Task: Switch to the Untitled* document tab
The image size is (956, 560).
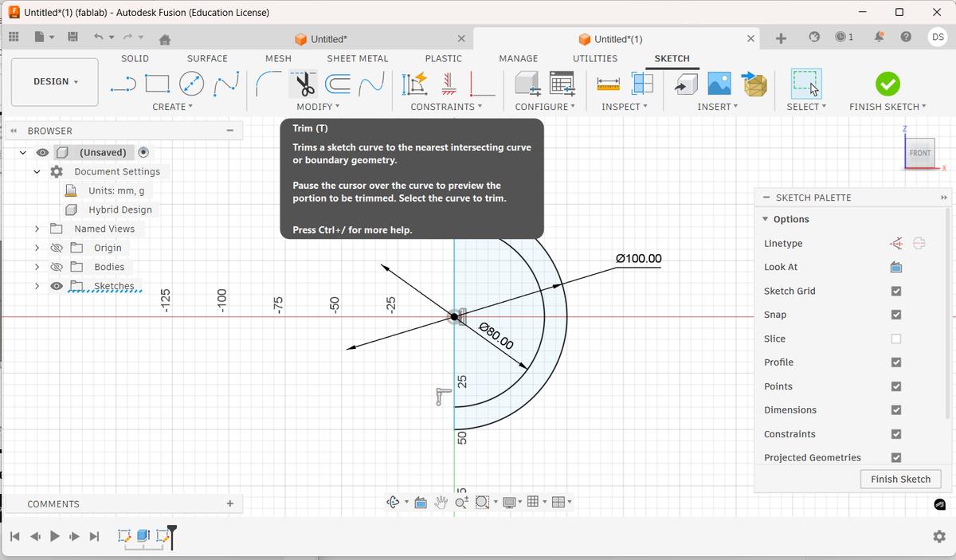Action: pos(328,38)
